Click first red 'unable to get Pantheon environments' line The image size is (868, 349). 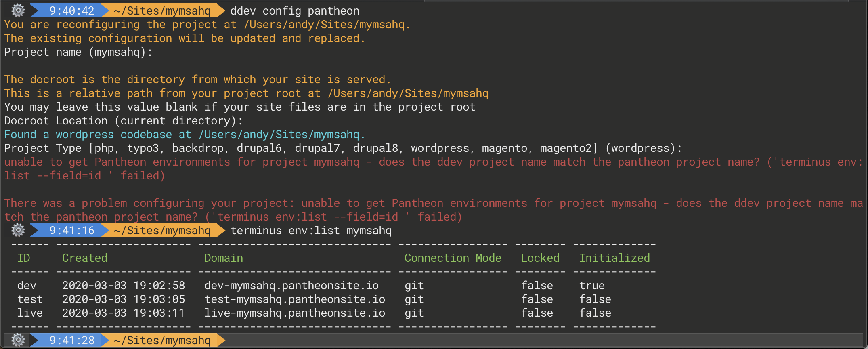[434, 162]
